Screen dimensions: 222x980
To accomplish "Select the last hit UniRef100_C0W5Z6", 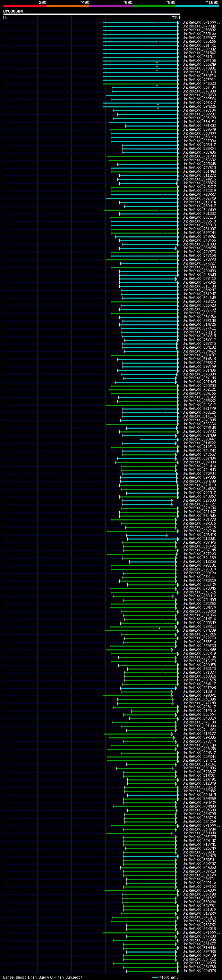I will coord(199,971).
